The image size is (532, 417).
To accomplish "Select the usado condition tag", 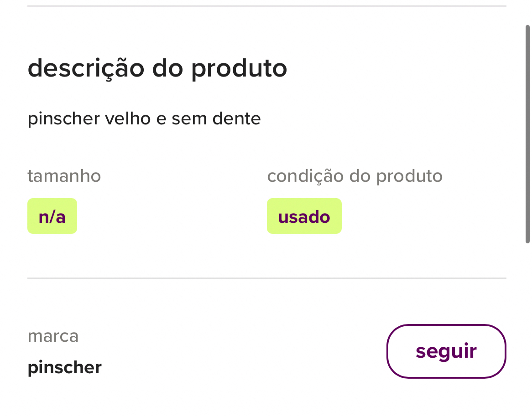I will 304,216.
